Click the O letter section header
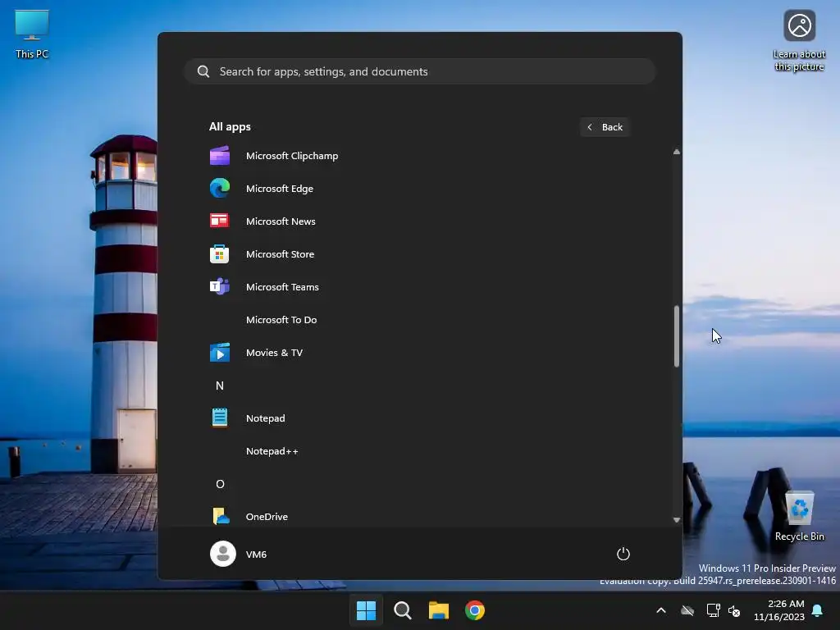Viewport: 840px width, 630px height. tap(220, 484)
